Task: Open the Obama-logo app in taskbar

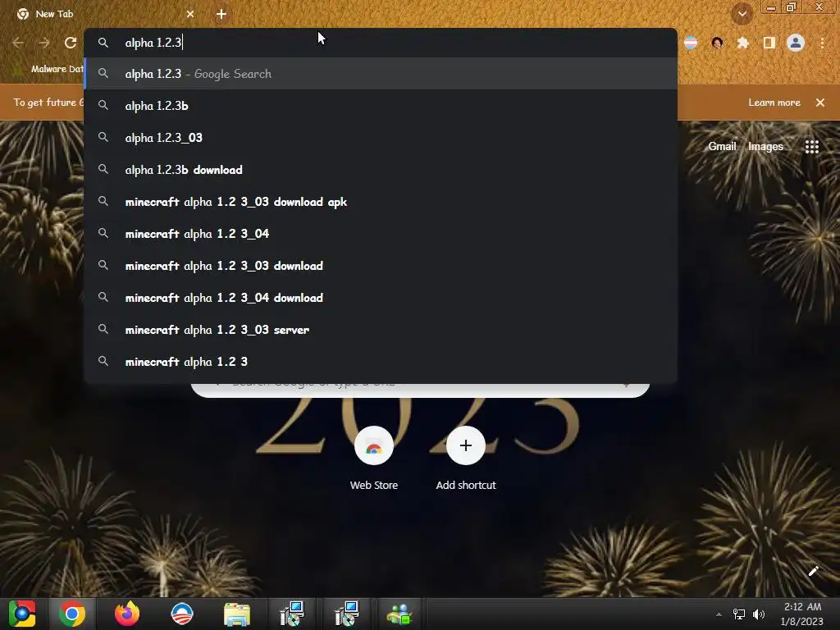Action: [182, 614]
